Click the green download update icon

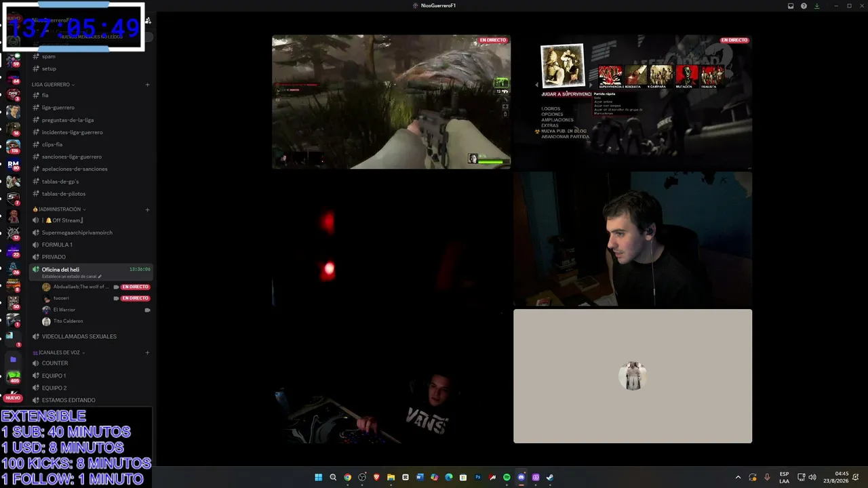coord(816,6)
